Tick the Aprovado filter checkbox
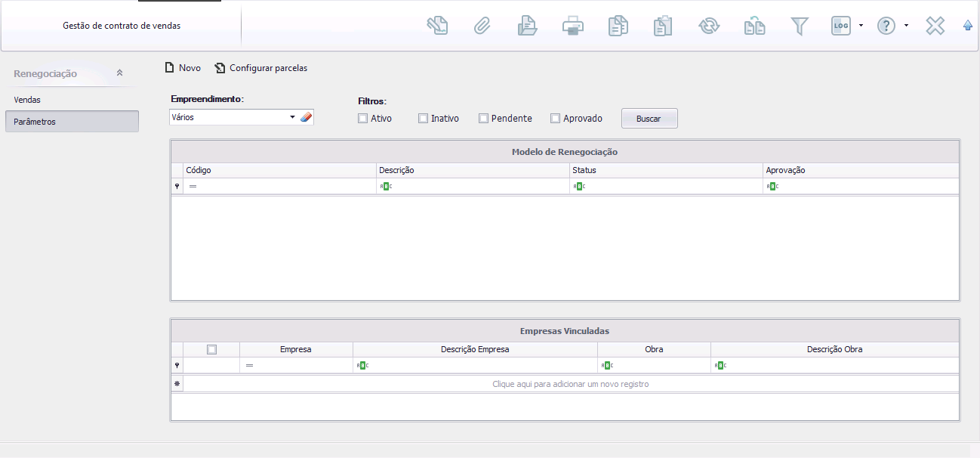The width and height of the screenshot is (980, 458). click(555, 119)
